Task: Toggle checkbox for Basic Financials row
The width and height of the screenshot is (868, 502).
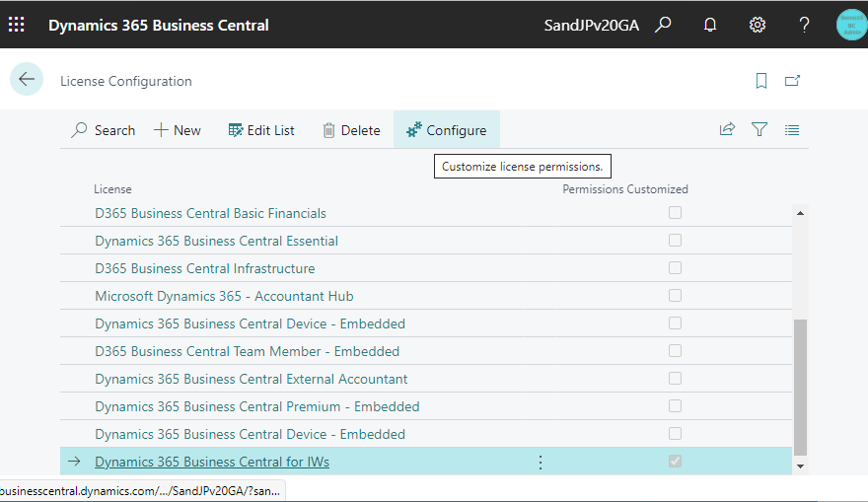Action: point(675,212)
